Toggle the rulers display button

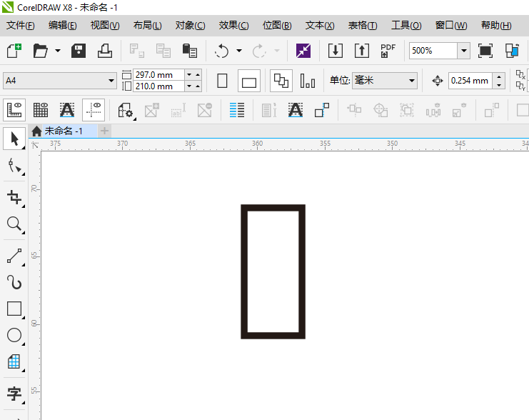coord(14,109)
